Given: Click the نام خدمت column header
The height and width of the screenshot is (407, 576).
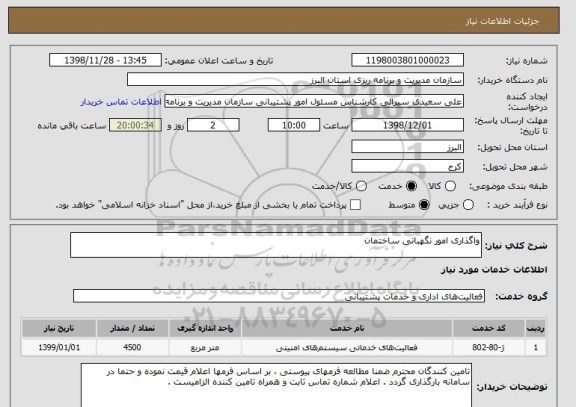Looking at the screenshot, I should [347, 328].
